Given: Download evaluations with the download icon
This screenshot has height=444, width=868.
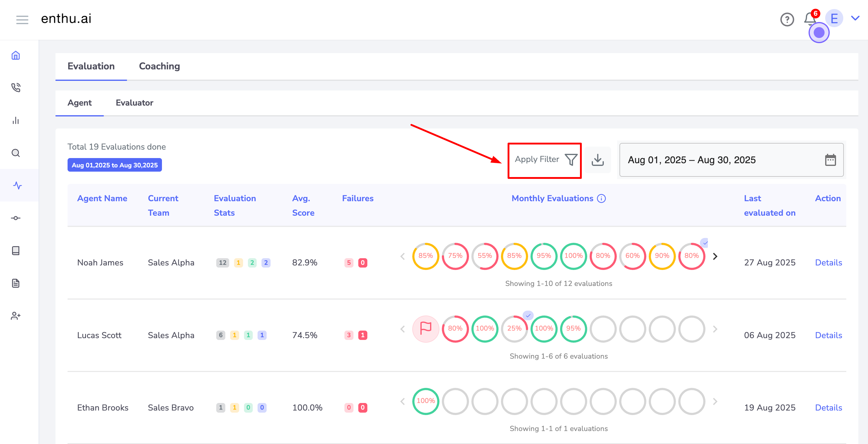Looking at the screenshot, I should click(597, 160).
